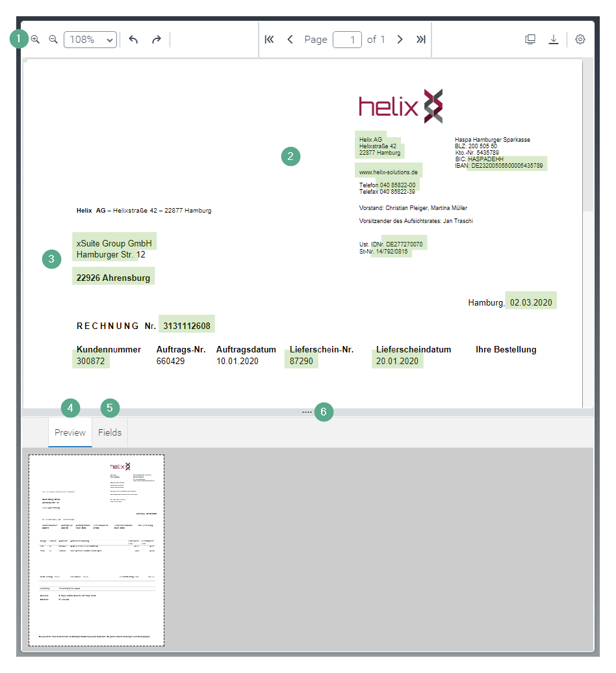This screenshot has width=616, height=673.
Task: Jump to the last page
Action: coord(421,40)
